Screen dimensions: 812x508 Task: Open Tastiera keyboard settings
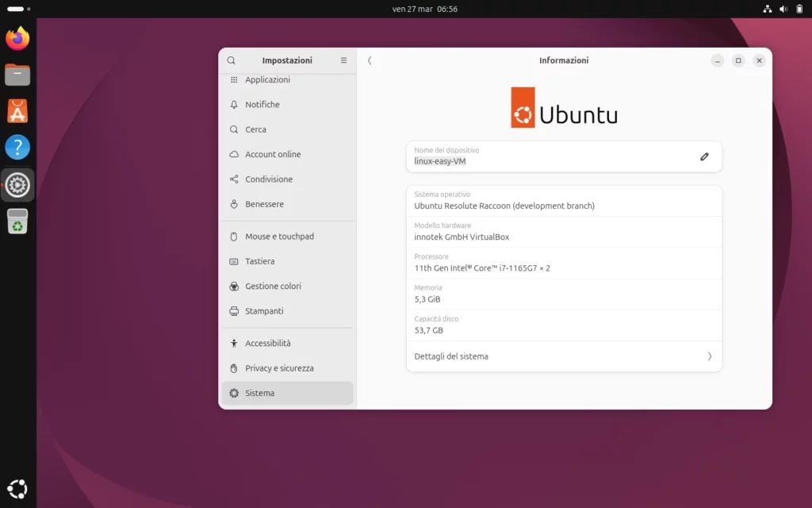(x=264, y=261)
